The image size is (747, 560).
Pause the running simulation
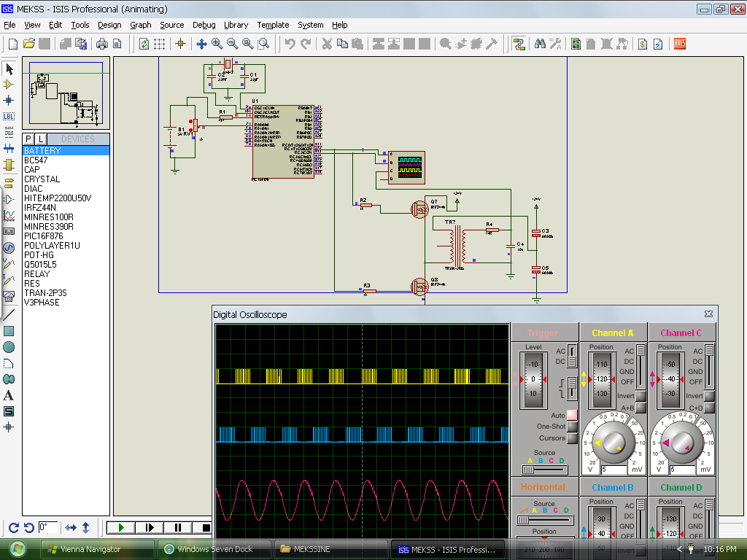click(x=177, y=527)
